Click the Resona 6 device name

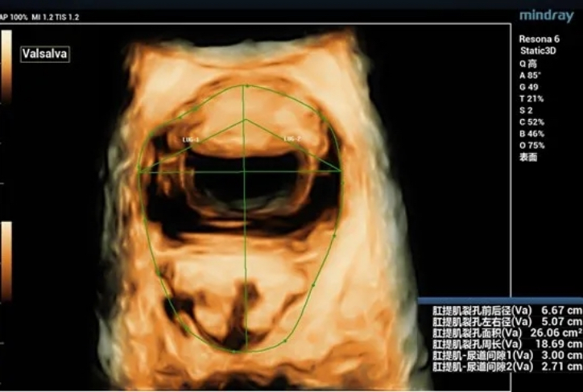coord(540,39)
